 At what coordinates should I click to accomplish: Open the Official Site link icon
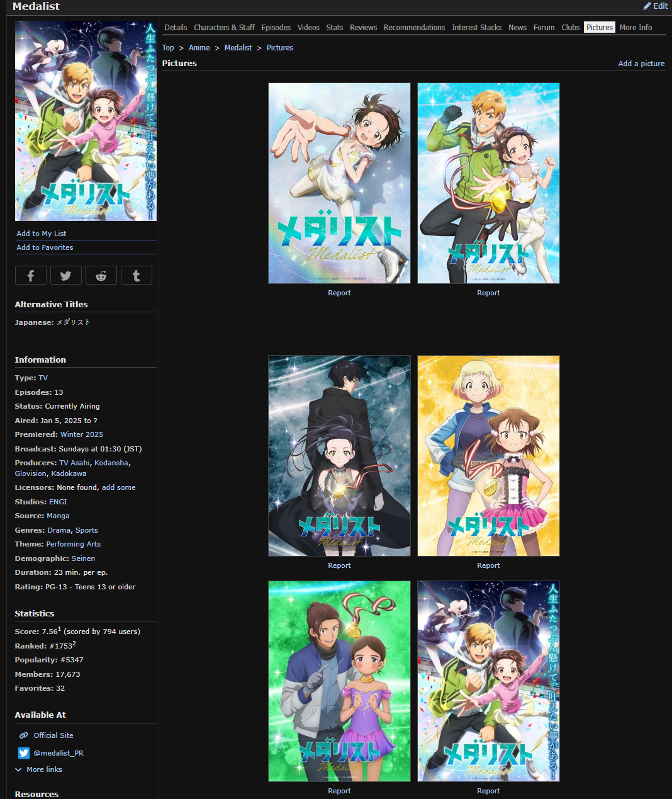tap(24, 735)
